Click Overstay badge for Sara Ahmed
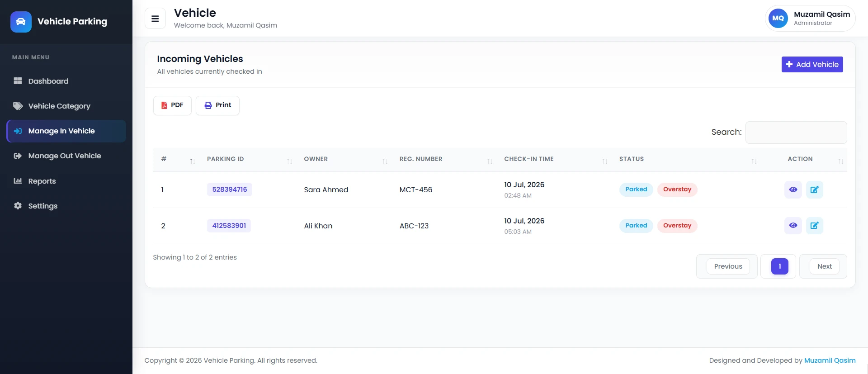The image size is (868, 374). pyautogui.click(x=677, y=189)
